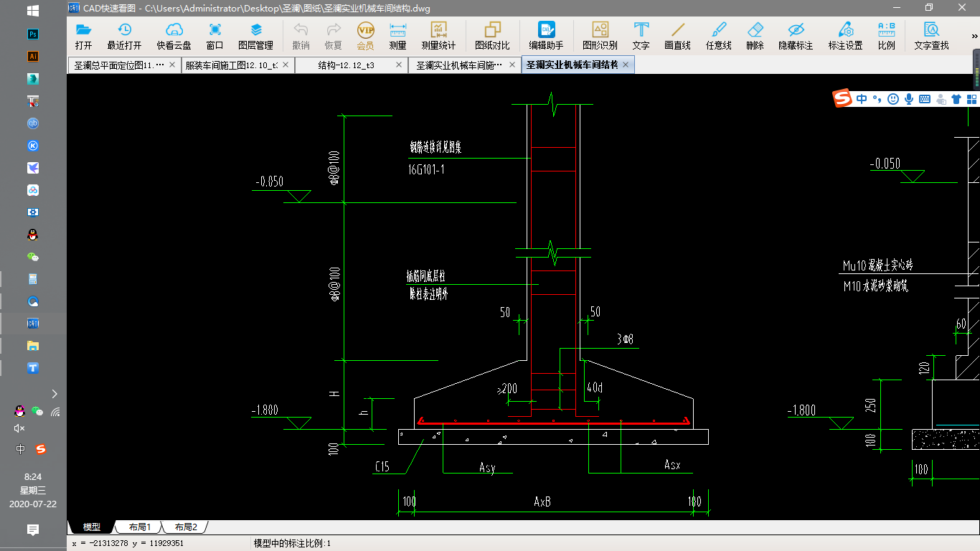Screen dimensions: 980x551
Task: Click the 16G101-1 label in drawing
Action: click(426, 169)
